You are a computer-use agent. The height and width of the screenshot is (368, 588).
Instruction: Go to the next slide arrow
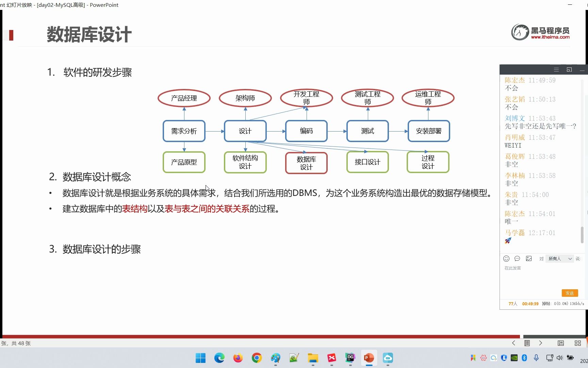(x=541, y=343)
